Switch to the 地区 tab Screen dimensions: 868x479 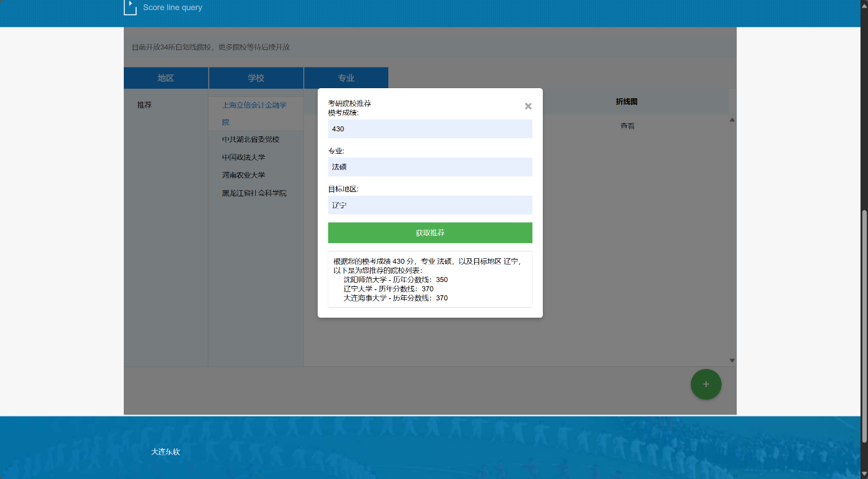pyautogui.click(x=166, y=78)
